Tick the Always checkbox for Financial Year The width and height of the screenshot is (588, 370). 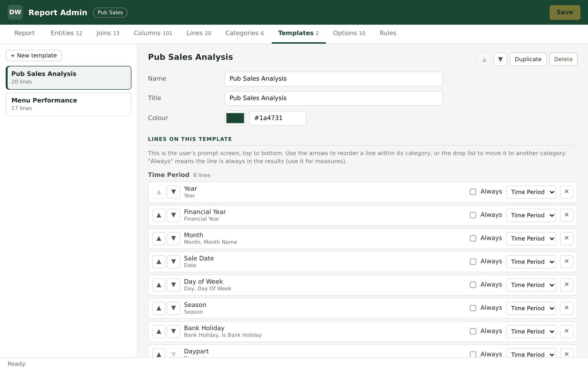[473, 215]
